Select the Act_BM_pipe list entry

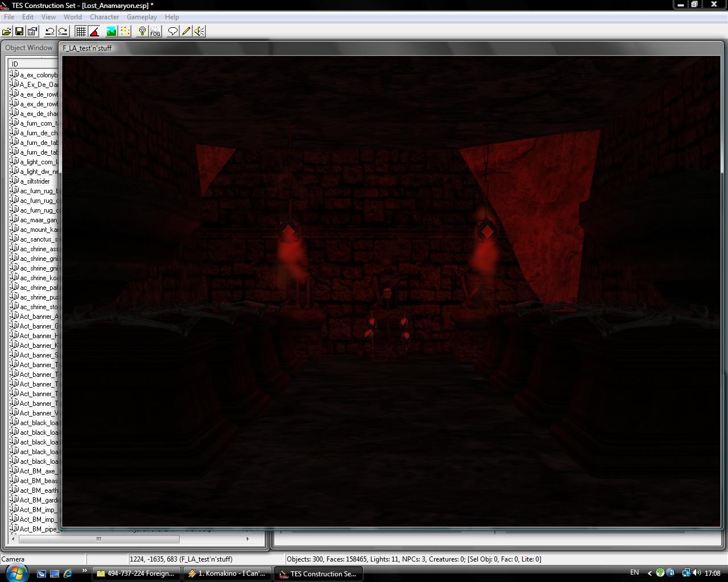[x=34, y=529]
